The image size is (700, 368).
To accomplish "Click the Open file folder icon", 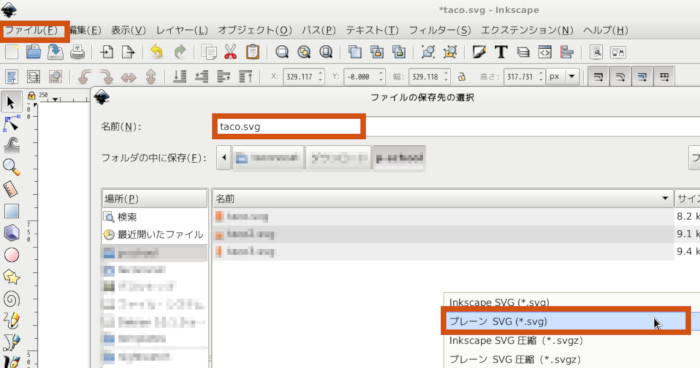I will pos(33,52).
